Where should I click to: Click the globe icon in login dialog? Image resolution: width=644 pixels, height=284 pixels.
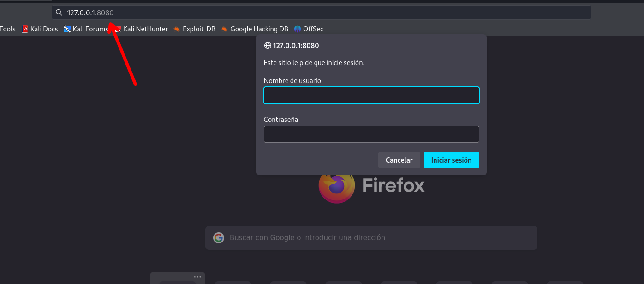click(x=268, y=46)
